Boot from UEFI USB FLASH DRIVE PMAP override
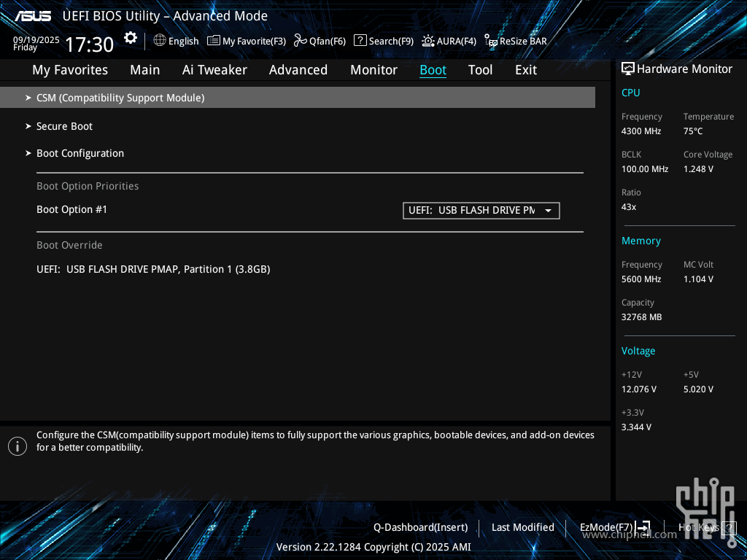The image size is (747, 560). pyautogui.click(x=153, y=269)
